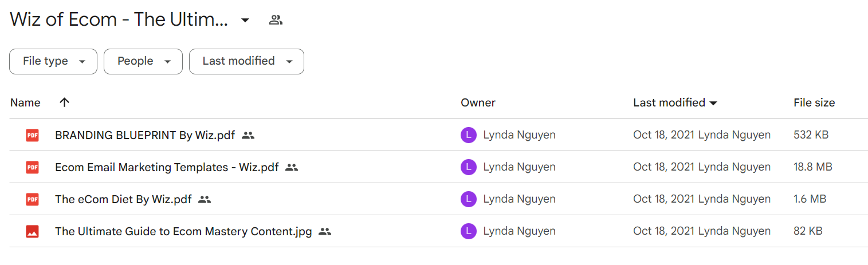Click the image icon for Ecom Mastery Content.jpg
Screen dimensions: 868x265
[x=32, y=232]
